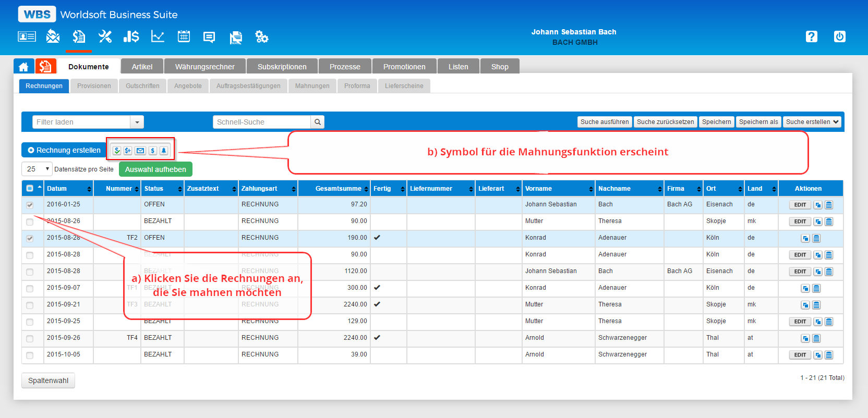Click the help question mark icon
Image resolution: width=868 pixels, height=418 pixels.
click(812, 36)
